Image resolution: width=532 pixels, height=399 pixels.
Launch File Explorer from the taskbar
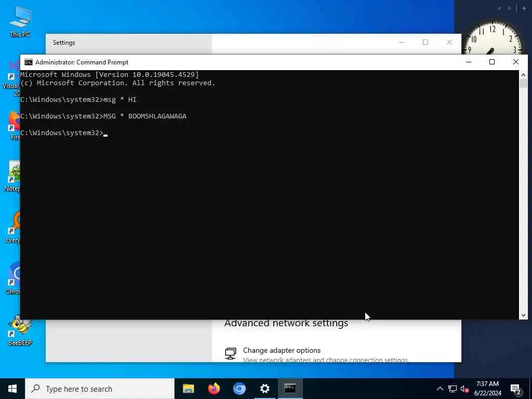pyautogui.click(x=188, y=389)
